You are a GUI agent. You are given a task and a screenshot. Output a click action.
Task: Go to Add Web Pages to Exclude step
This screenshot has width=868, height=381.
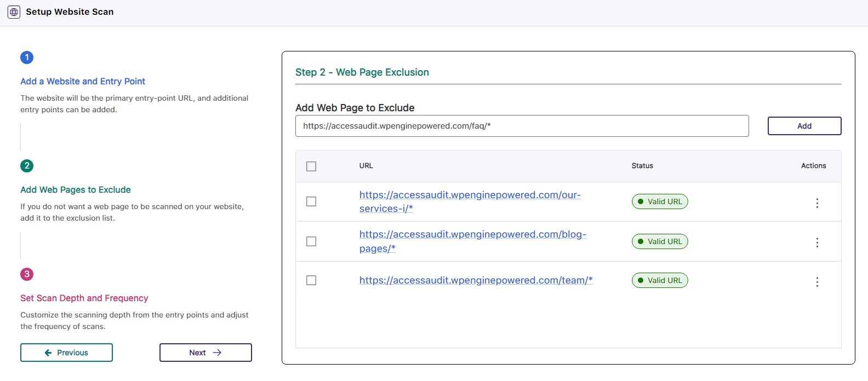[x=76, y=190]
